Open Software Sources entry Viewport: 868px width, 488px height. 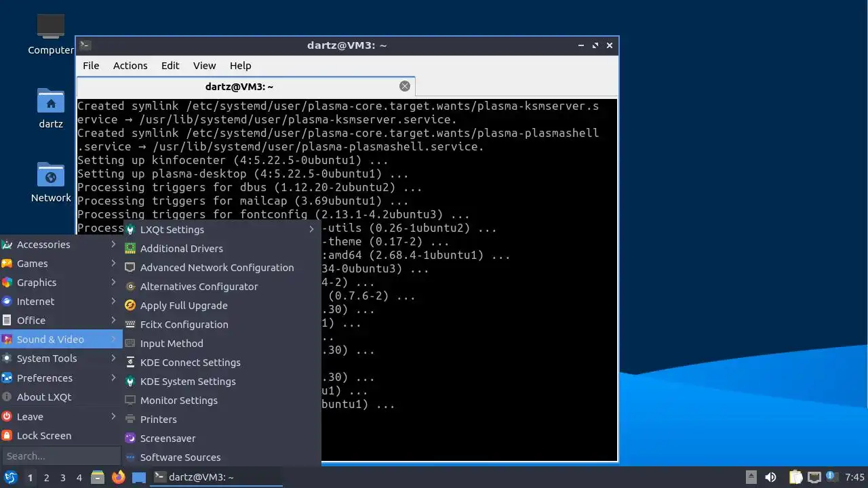pos(222,457)
